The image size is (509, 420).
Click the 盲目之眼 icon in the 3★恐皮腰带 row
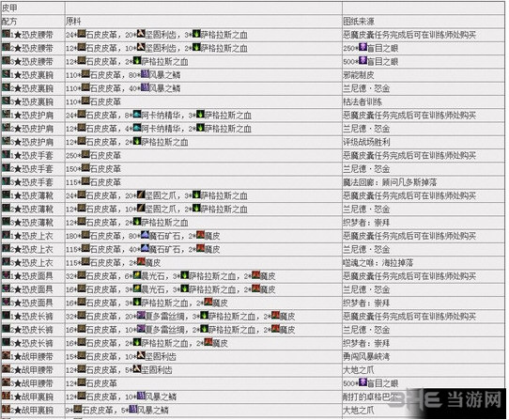(x=362, y=61)
